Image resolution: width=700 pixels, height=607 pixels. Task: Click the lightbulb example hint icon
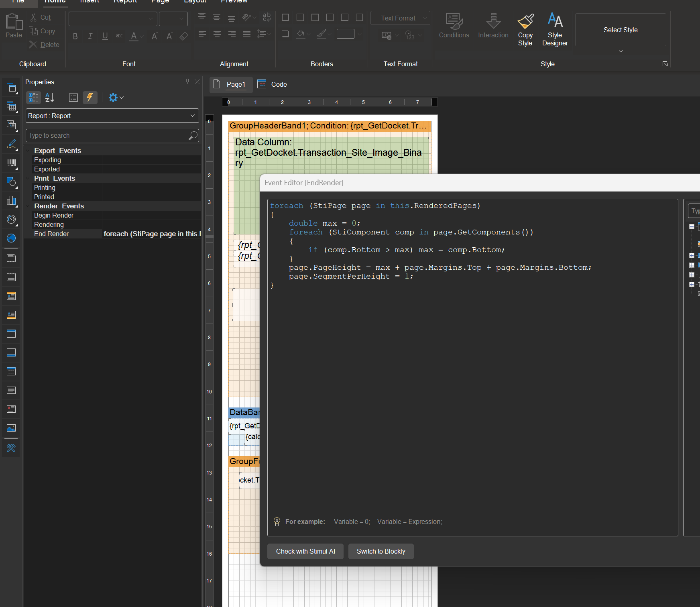click(x=277, y=521)
